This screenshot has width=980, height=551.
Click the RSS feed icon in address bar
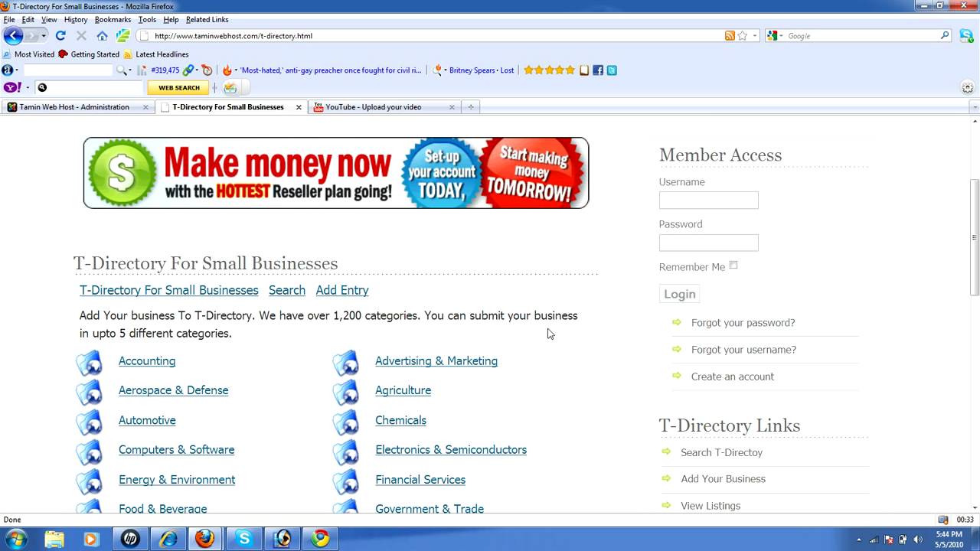(x=730, y=36)
